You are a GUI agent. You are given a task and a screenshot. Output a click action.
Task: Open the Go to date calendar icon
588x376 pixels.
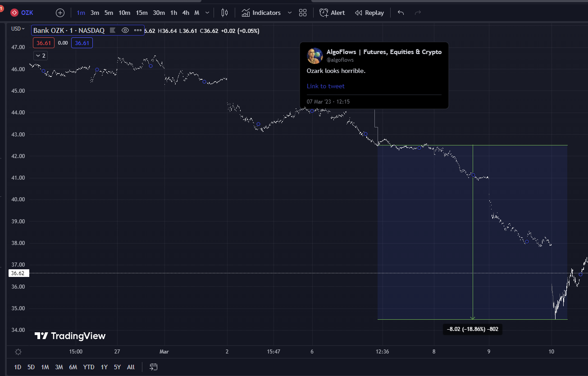point(154,367)
